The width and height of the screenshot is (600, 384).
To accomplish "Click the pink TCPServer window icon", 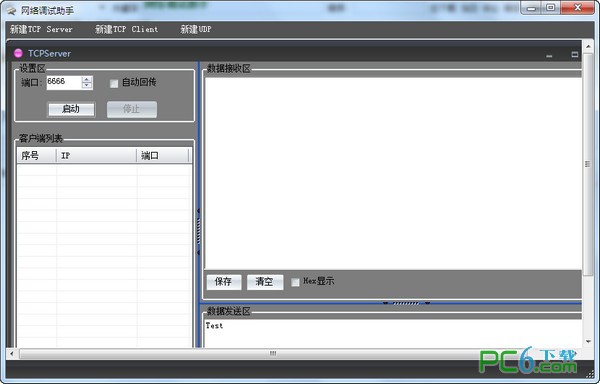I will 18,53.
